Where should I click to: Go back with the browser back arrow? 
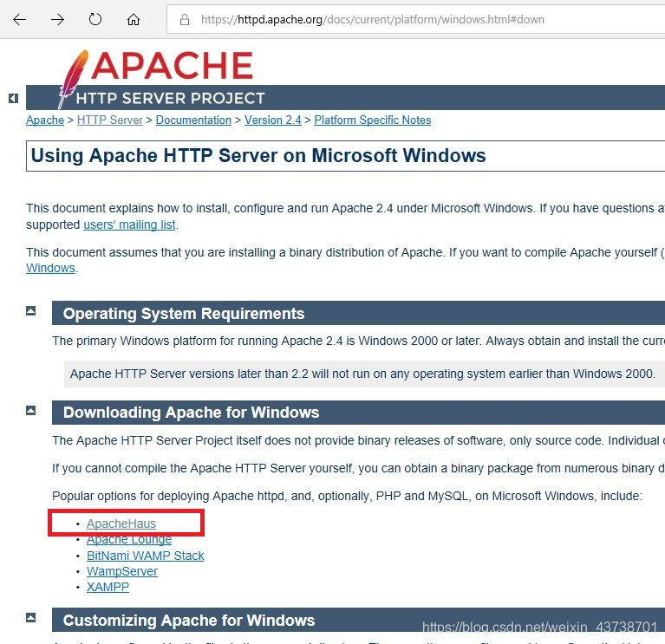[x=20, y=20]
